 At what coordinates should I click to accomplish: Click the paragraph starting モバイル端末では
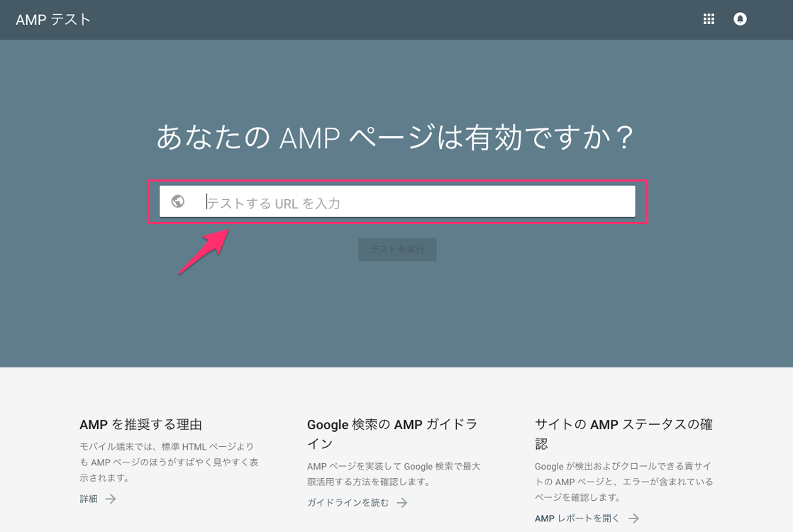169,462
